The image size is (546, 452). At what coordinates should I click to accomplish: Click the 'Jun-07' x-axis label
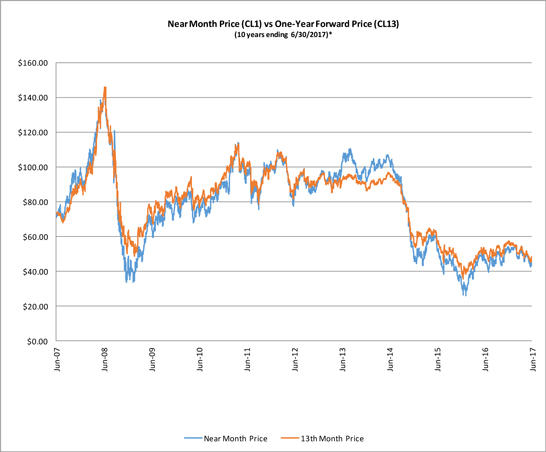coord(57,359)
